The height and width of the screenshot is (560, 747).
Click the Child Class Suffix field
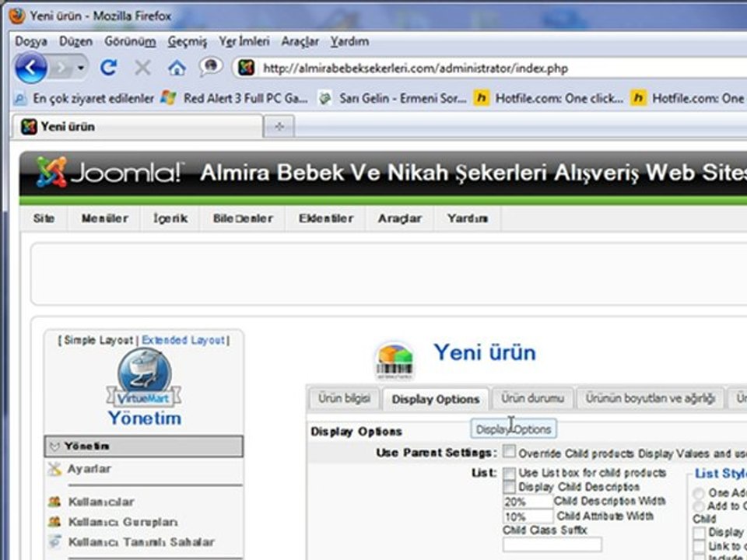coord(552,544)
